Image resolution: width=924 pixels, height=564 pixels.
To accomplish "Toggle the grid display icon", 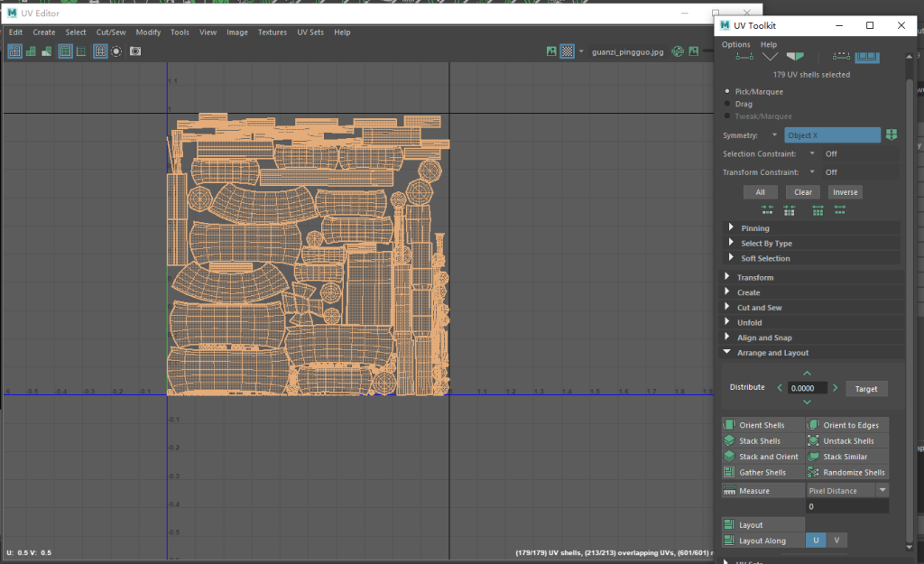I will [x=100, y=51].
